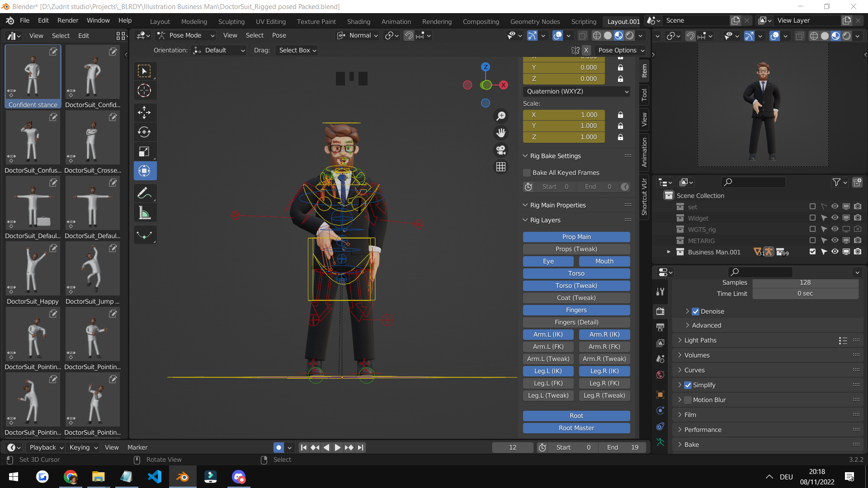Activate the Move tool
Image resolution: width=868 pixels, height=488 pixels.
click(x=144, y=112)
